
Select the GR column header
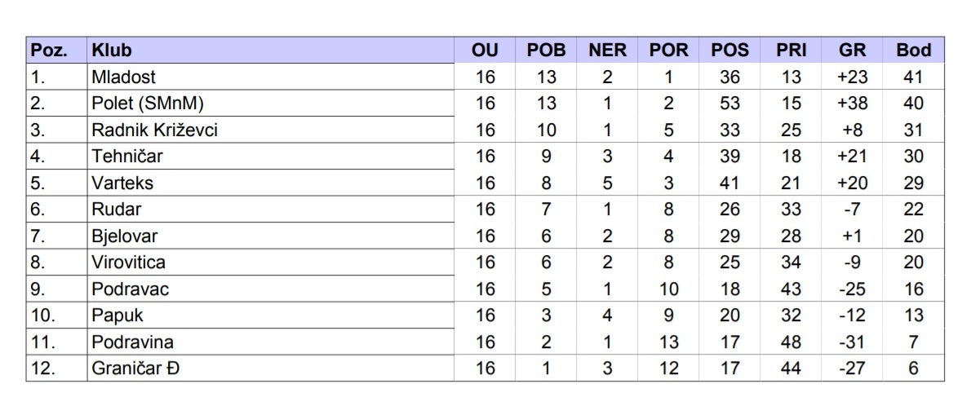point(852,50)
